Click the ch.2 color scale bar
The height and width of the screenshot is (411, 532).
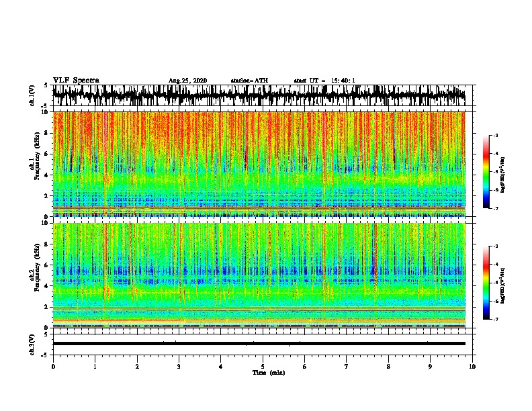[x=486, y=283]
